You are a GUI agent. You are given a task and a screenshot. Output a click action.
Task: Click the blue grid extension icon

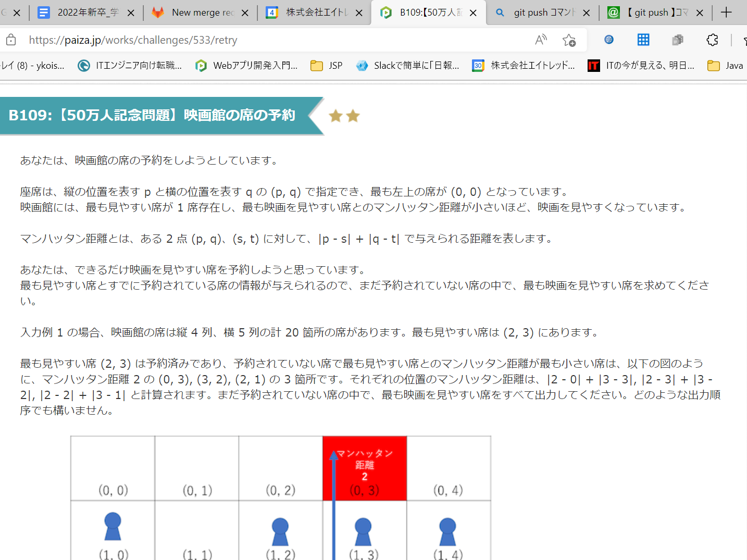click(643, 40)
